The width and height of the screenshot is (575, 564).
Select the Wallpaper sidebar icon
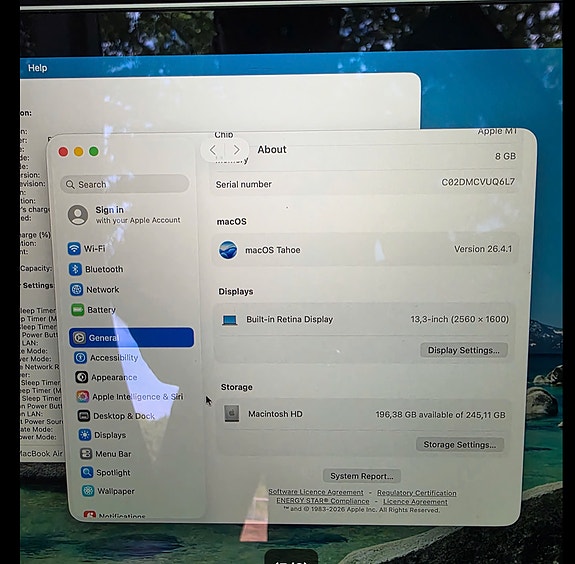point(88,491)
